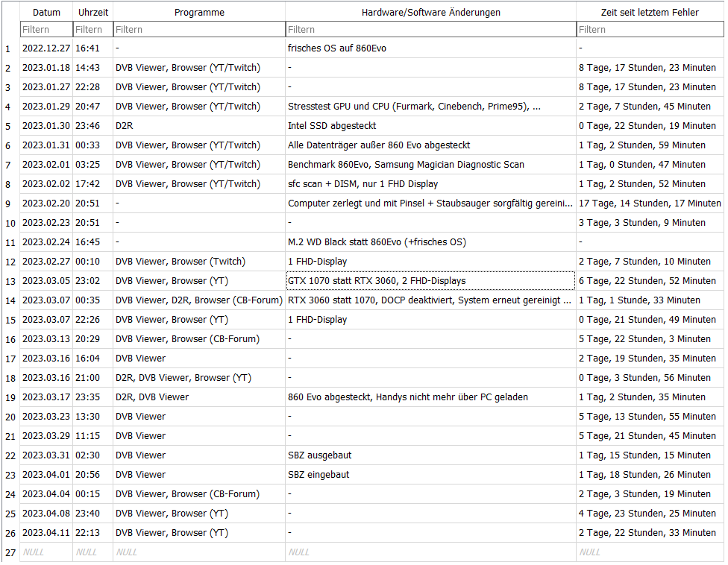Select cell '860 Evo abgesteckt, Handys nicht mehr über PC geladen'
This screenshot has height=565, width=728.
(x=431, y=397)
